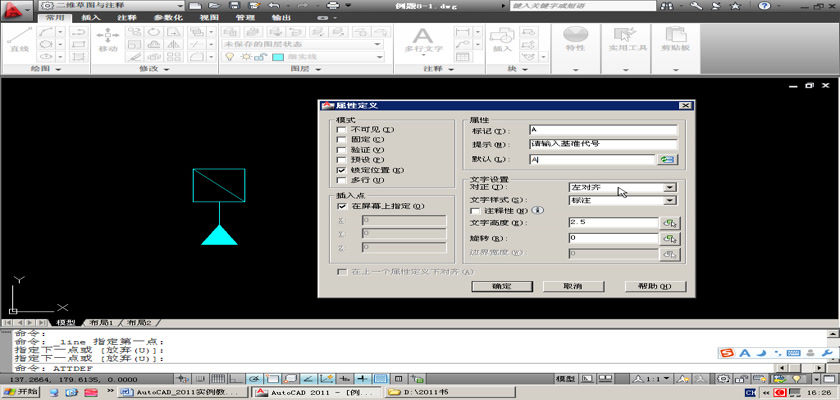Click the table tool icon in annotation panel

coord(463,57)
